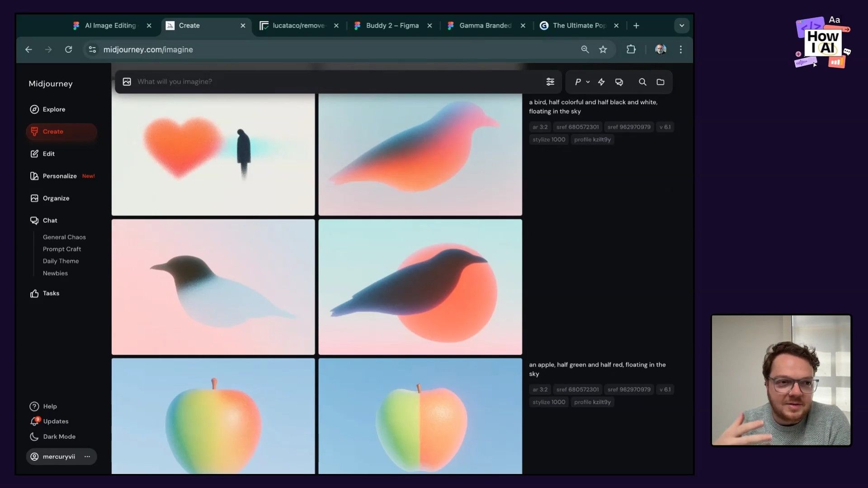Switch to the lucataco/remove browser tab
The height and width of the screenshot is (488, 868).
pyautogui.click(x=298, y=26)
